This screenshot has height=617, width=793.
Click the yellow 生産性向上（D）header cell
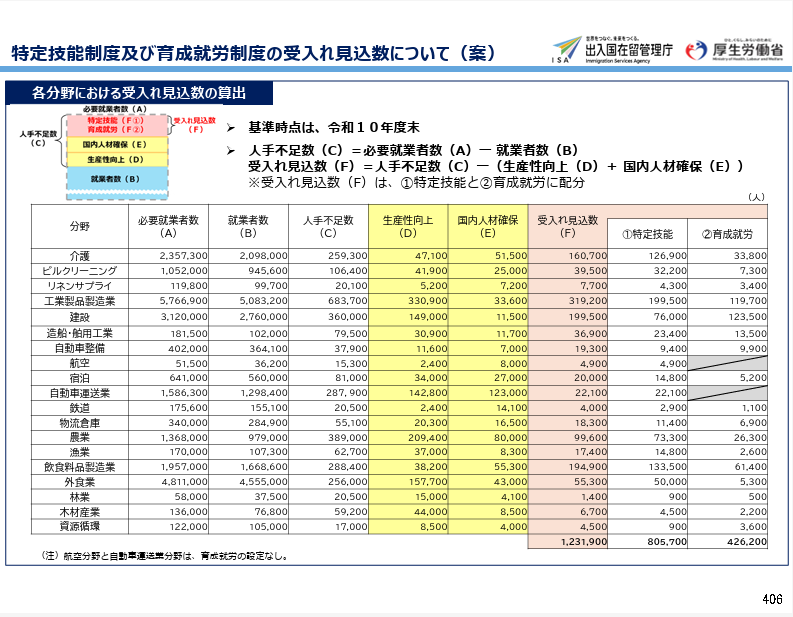click(x=408, y=225)
